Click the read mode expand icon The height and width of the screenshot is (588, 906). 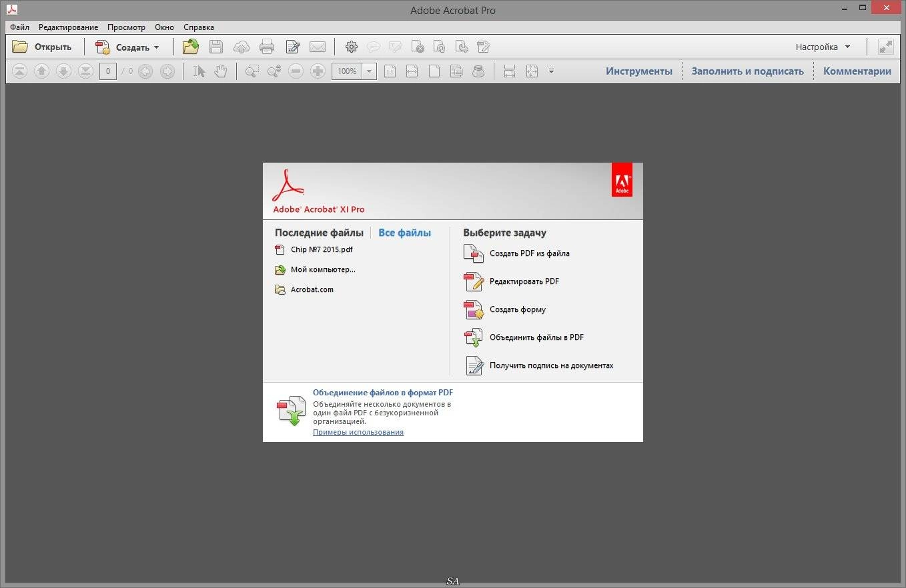point(885,47)
